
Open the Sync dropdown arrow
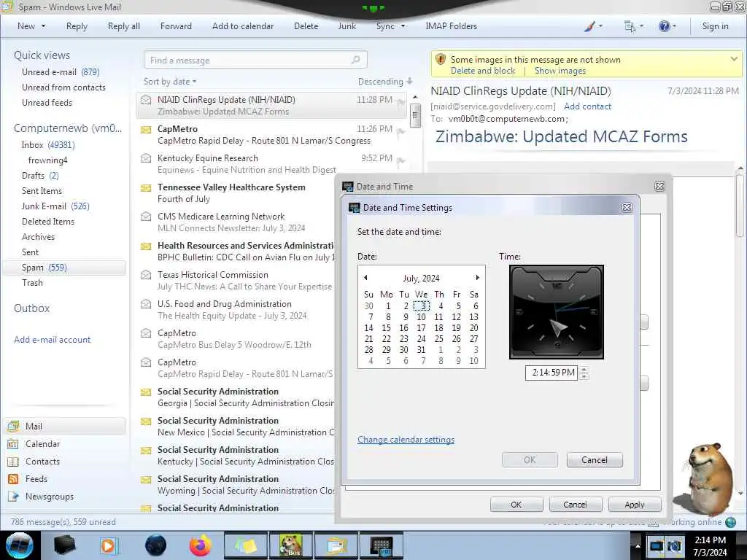point(403,26)
